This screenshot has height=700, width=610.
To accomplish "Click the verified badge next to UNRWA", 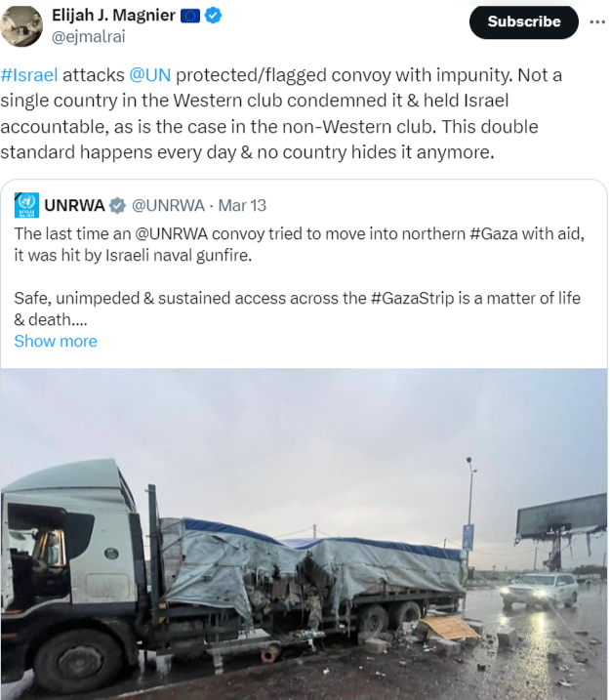I will coord(117,205).
